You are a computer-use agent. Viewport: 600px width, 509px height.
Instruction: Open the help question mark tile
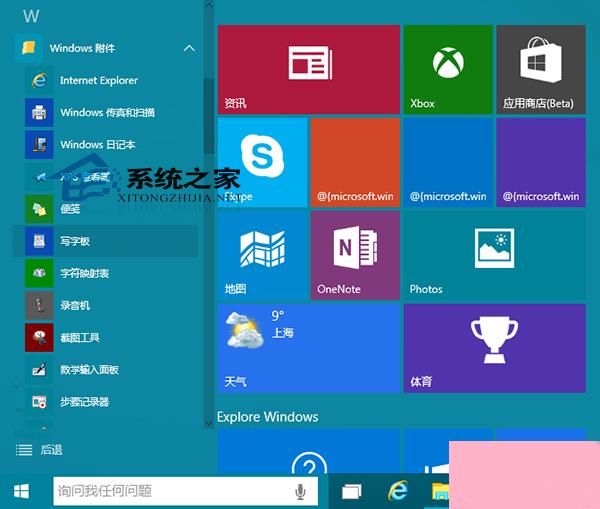point(309,452)
